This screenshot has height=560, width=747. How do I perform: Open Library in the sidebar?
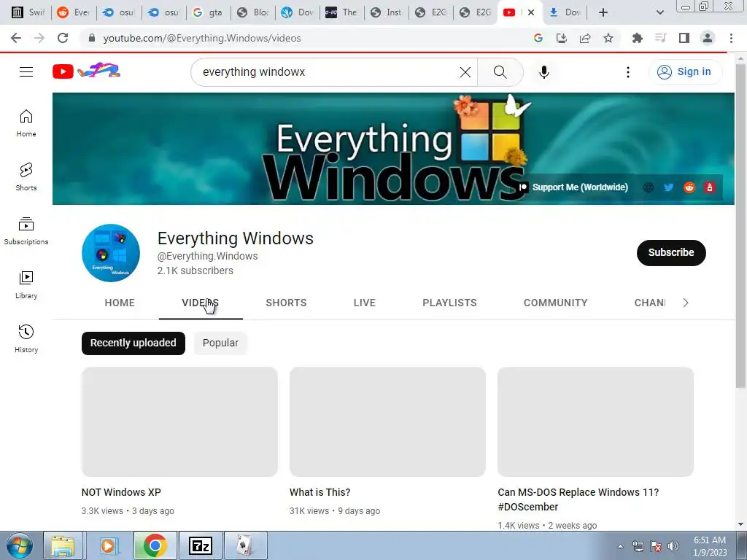point(26,285)
